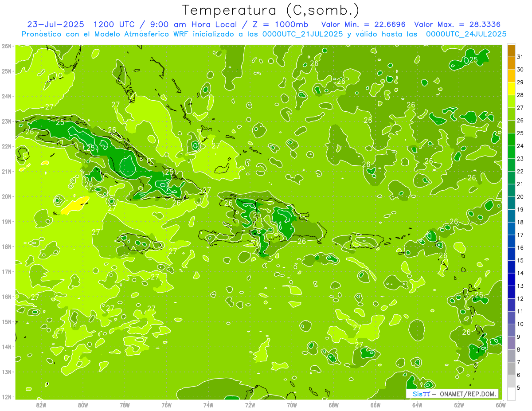Viewport: 532px width, 411px height.
Task: Click the color bar label 30
Action: pos(520,70)
